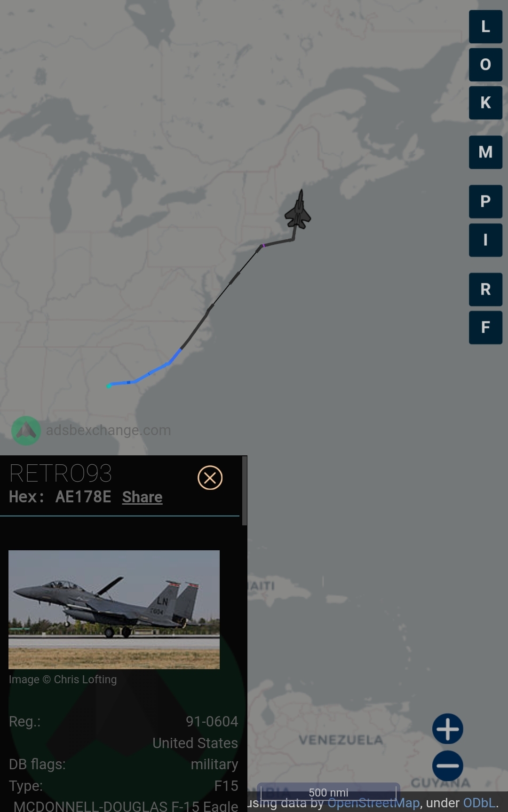Open the Share link for AE178E

(x=142, y=497)
